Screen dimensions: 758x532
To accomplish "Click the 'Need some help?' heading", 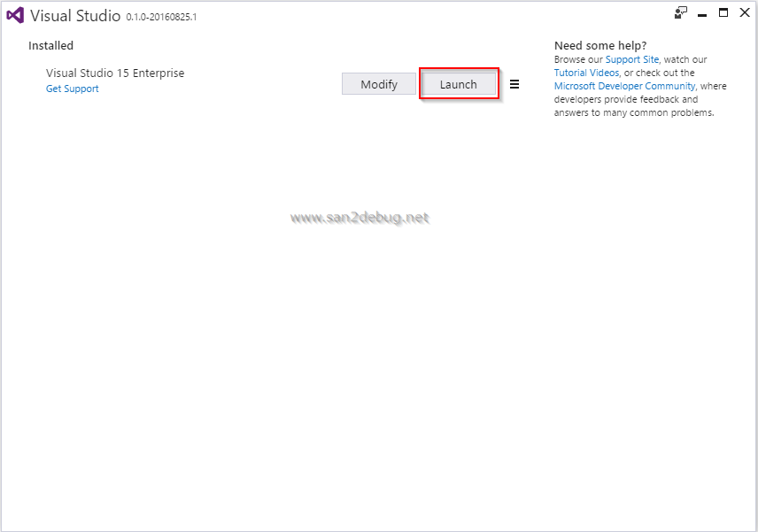I will [600, 46].
